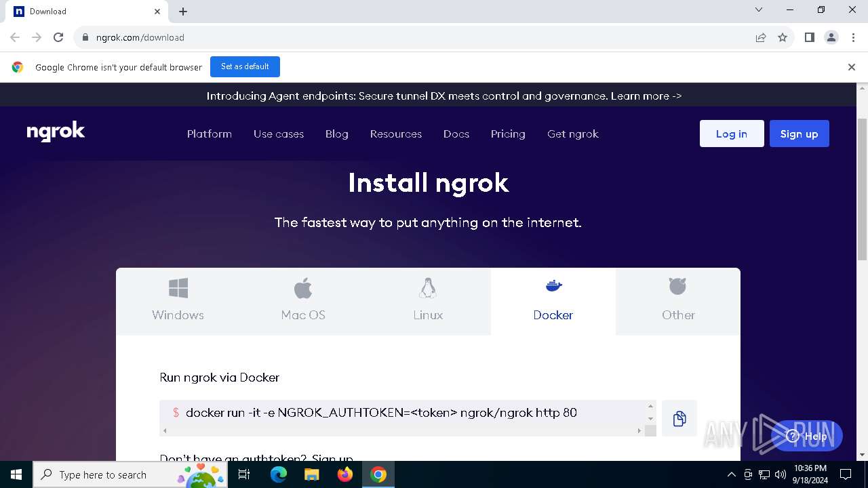
Task: Open the notification center
Action: coord(846,474)
